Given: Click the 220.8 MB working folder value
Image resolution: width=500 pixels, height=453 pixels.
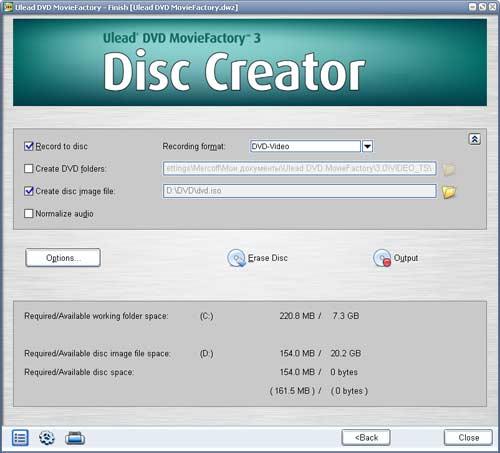Looking at the screenshot, I should click(x=297, y=316).
